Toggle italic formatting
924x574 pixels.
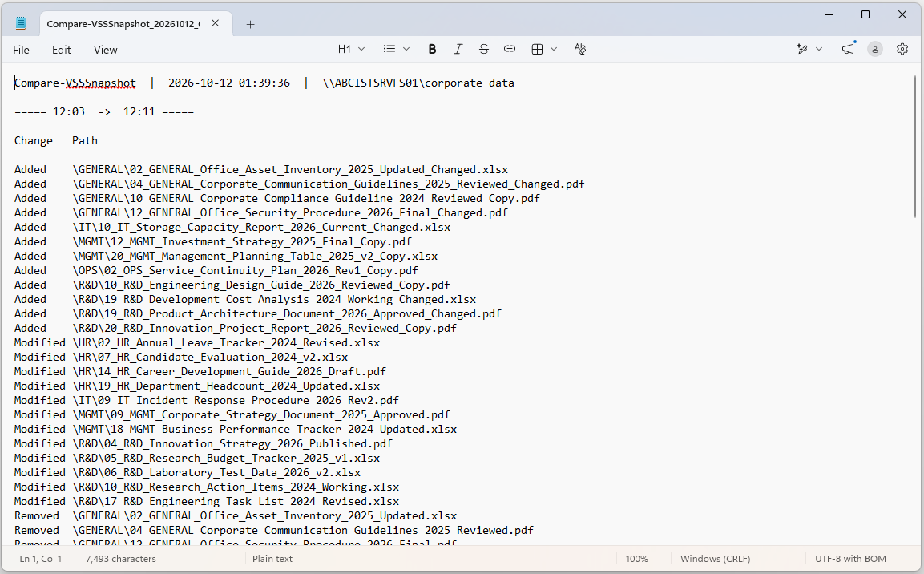click(x=458, y=49)
